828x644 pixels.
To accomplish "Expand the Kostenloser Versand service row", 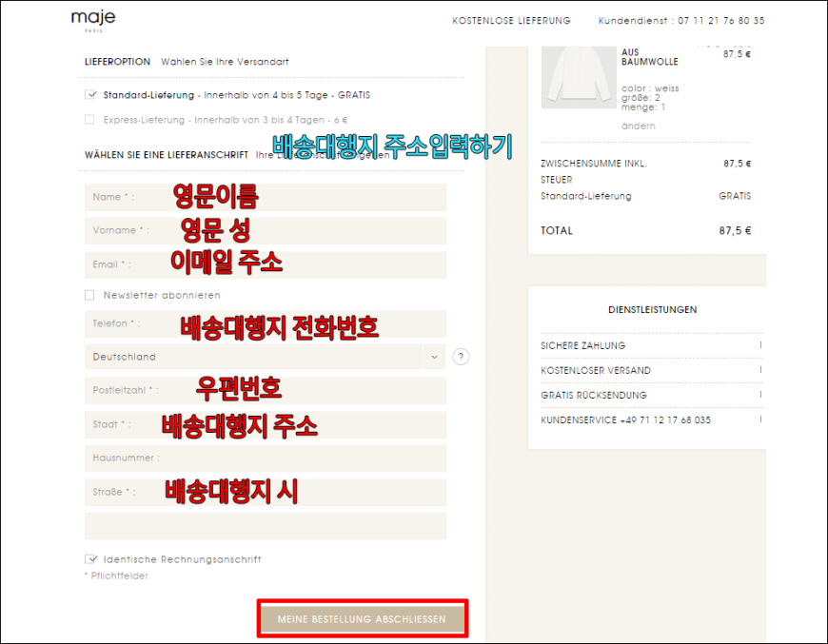I will 652,370.
